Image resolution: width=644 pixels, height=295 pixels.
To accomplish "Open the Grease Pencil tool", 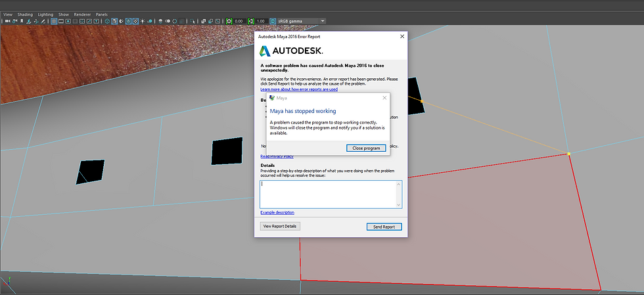I will [x=43, y=20].
